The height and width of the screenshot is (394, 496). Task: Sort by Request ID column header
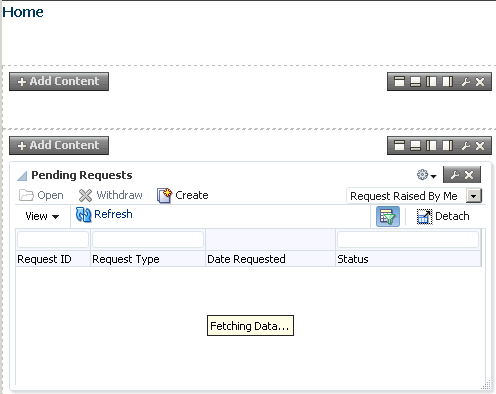[53, 259]
